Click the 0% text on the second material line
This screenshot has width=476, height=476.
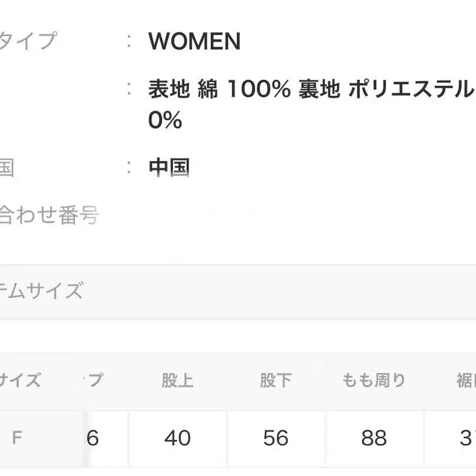(x=165, y=121)
